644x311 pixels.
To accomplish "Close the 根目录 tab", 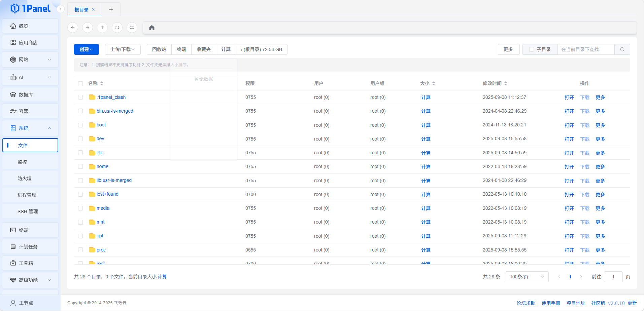I will [x=93, y=9].
